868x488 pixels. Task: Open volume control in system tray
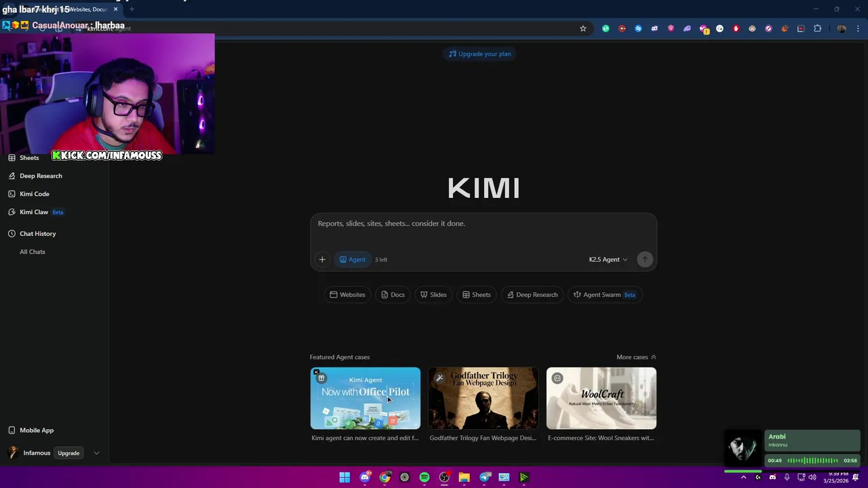[812, 477]
